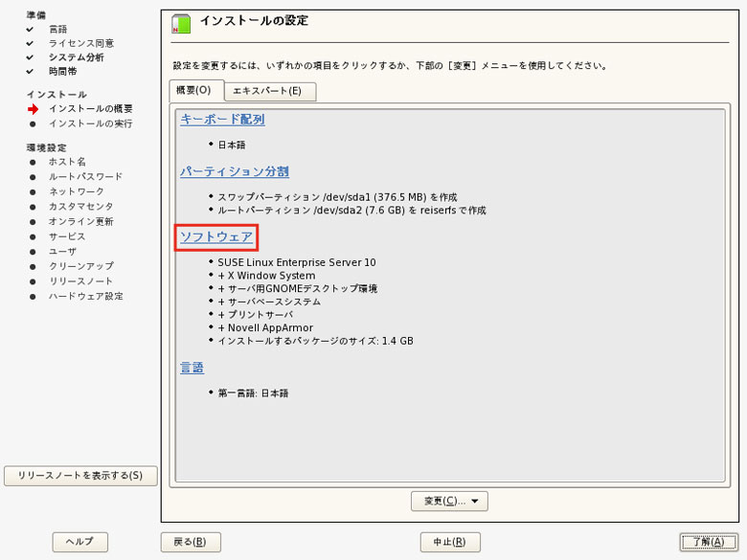Click the ルートパスワード step label
The height and width of the screenshot is (560, 747).
coord(86,177)
